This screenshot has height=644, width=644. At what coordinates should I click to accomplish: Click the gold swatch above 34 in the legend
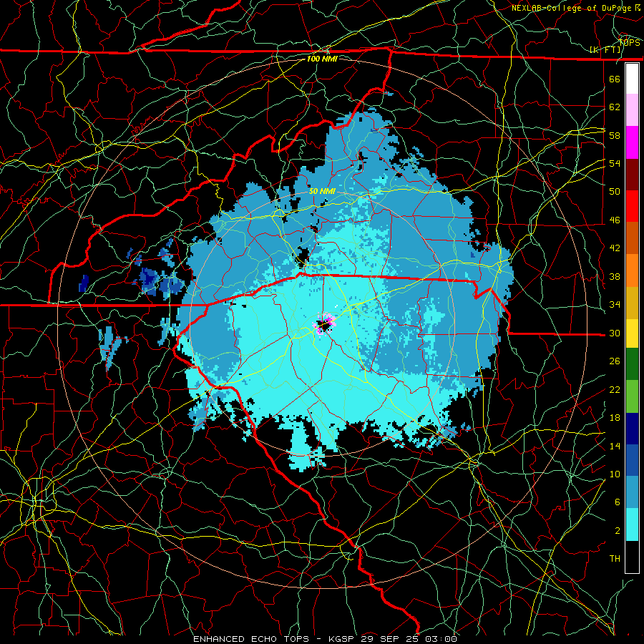(x=632, y=303)
